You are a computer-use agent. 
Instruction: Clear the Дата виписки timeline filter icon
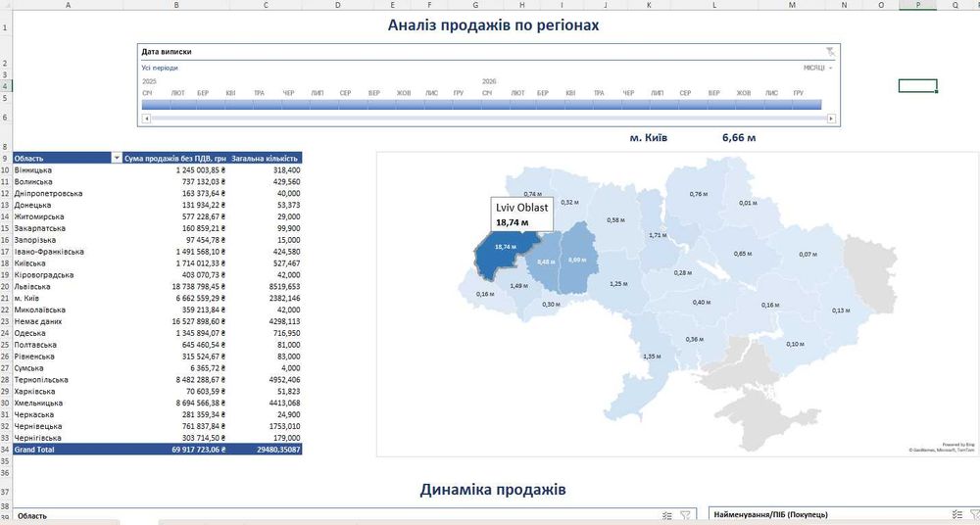(829, 52)
